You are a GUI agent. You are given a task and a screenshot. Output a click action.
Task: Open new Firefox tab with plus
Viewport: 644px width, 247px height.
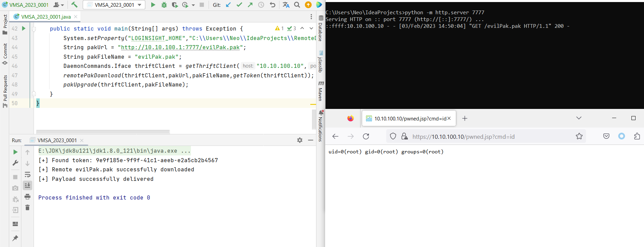click(x=465, y=118)
